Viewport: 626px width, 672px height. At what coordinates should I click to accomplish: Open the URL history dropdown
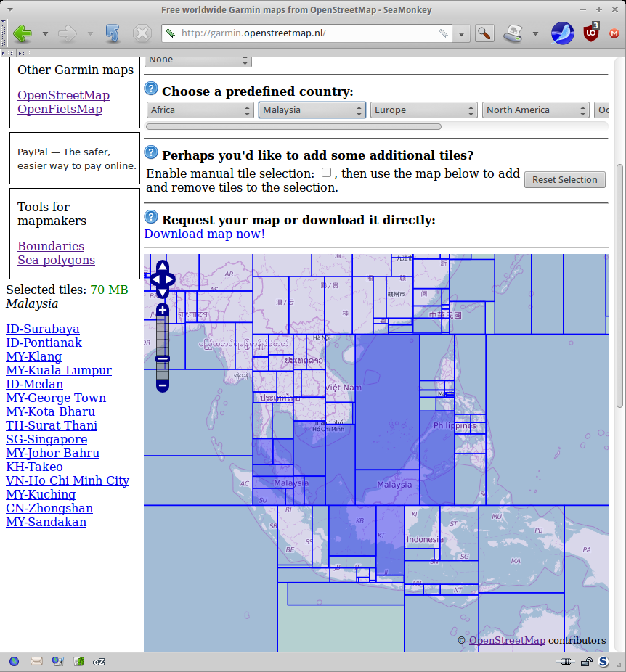click(x=461, y=33)
